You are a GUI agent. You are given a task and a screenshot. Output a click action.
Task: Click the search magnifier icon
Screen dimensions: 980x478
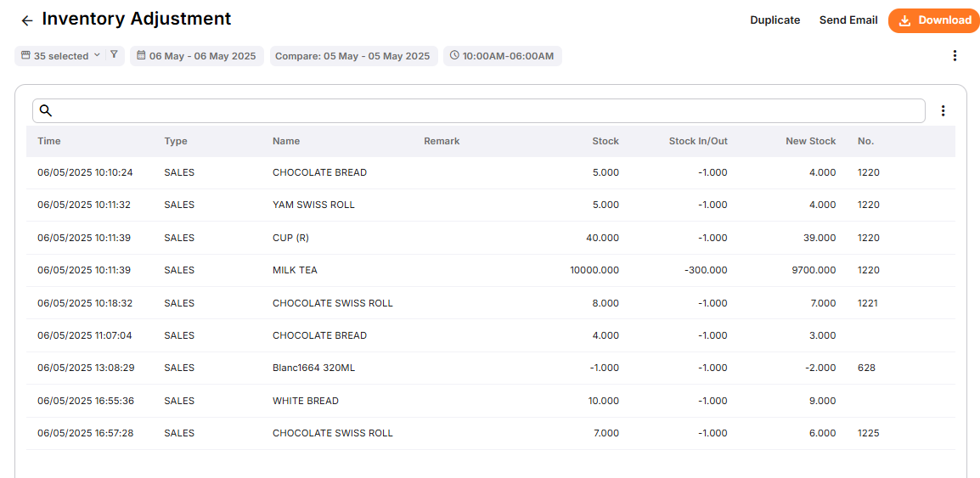pos(46,110)
